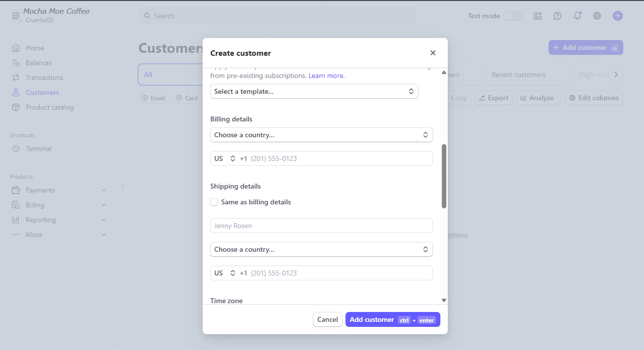
Task: Open shipping Choose a country dropdown
Action: [x=321, y=249]
